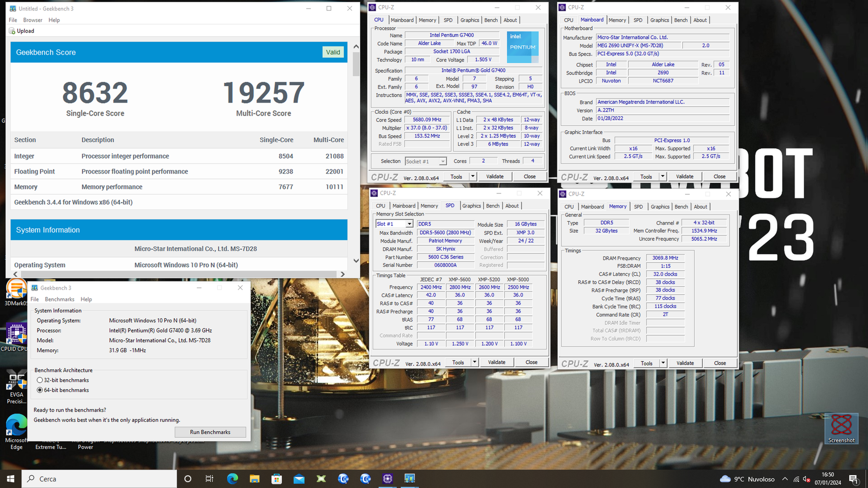Click the scroll-left arrow in Geekbench results
868x488 pixels.
pos(16,274)
